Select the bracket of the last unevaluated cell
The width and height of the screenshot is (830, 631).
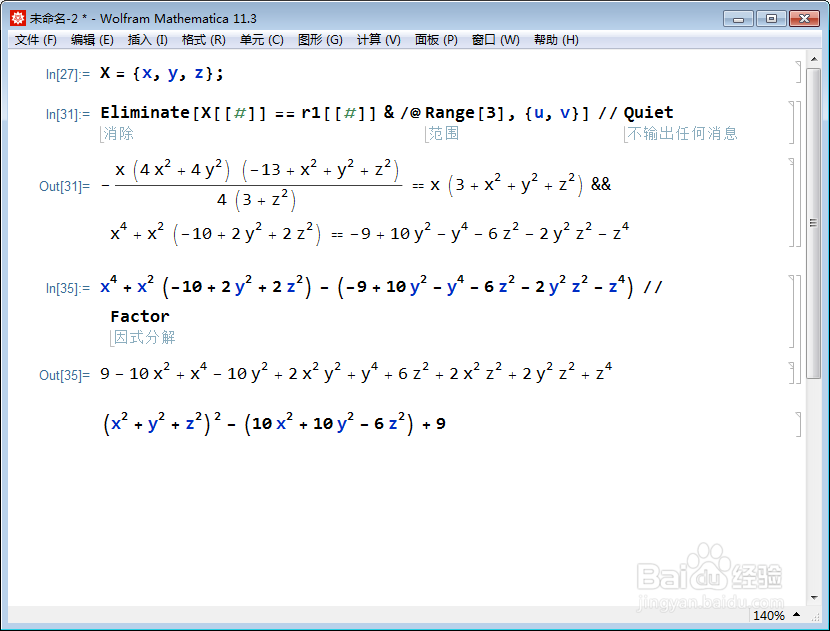click(x=798, y=425)
